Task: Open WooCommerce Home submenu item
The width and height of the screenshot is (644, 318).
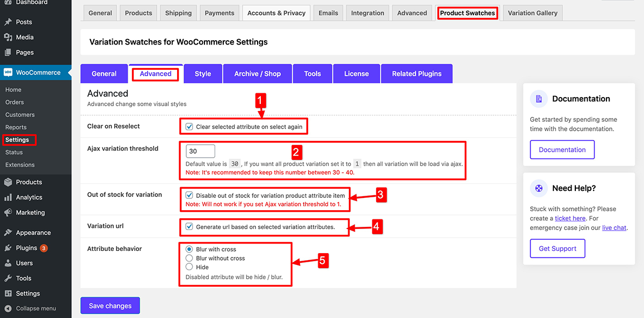Action: [13, 90]
